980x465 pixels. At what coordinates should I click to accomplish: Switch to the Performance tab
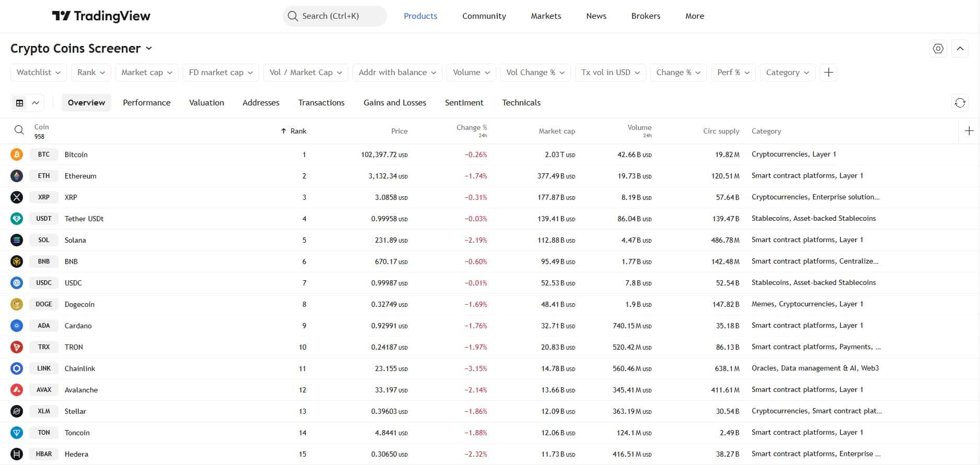pos(146,103)
